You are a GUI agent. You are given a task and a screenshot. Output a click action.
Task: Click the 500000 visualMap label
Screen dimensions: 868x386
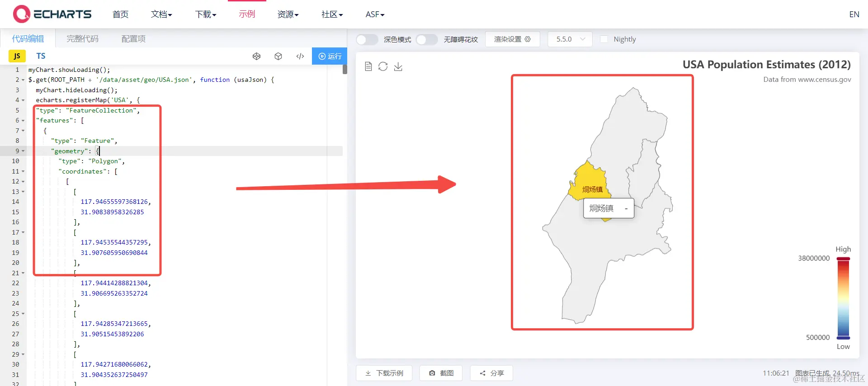(818, 338)
